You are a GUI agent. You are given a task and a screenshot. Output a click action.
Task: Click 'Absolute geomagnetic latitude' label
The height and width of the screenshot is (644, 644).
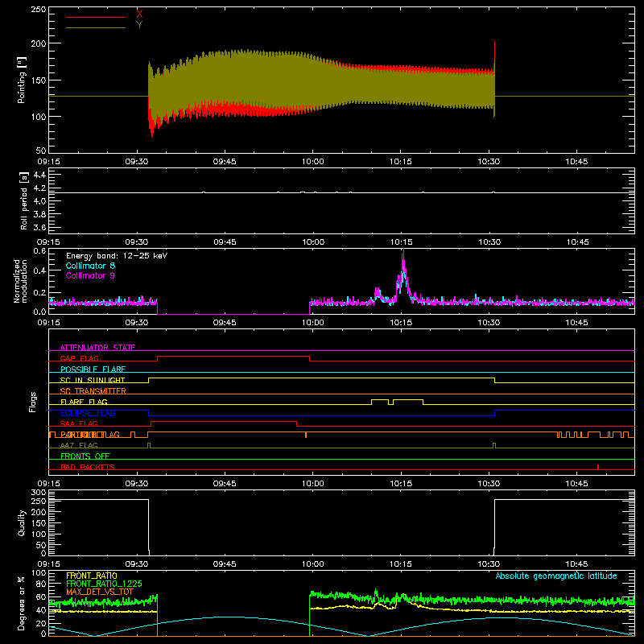[x=556, y=576]
